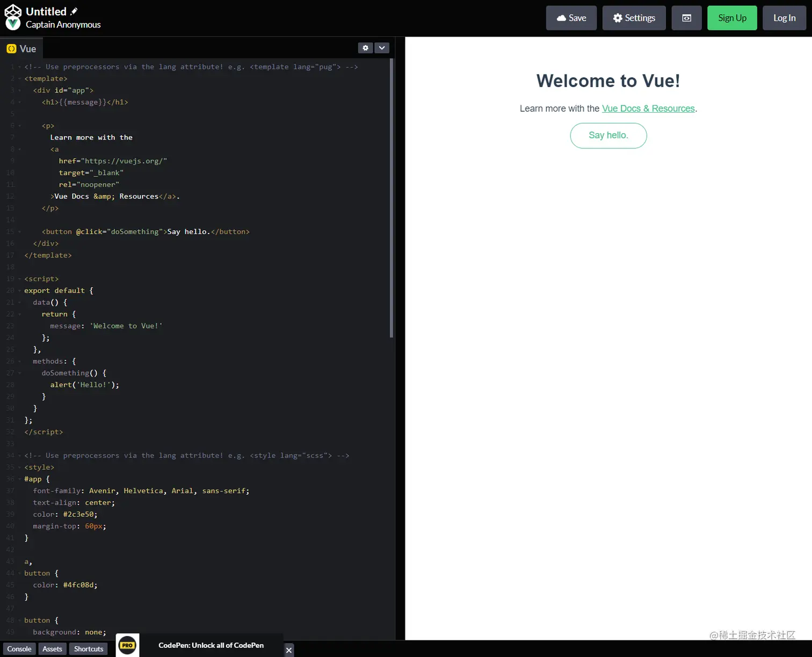This screenshot has width=812, height=657.
Task: Click the <h1>{{message}}</h1> code line
Action: pyautogui.click(x=85, y=103)
